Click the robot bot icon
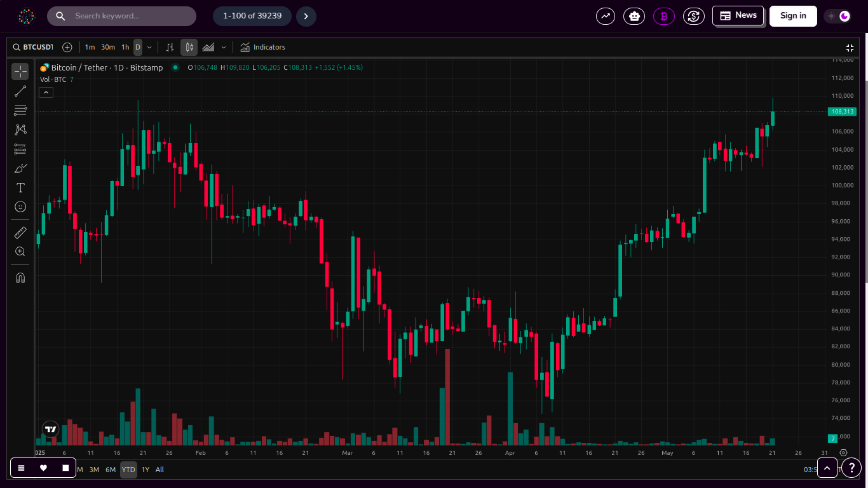The image size is (868, 488). pyautogui.click(x=634, y=16)
